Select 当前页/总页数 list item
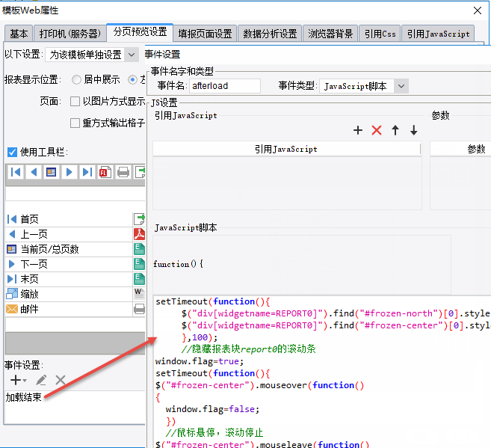Viewport: 491px width, 448px height. coord(69,249)
